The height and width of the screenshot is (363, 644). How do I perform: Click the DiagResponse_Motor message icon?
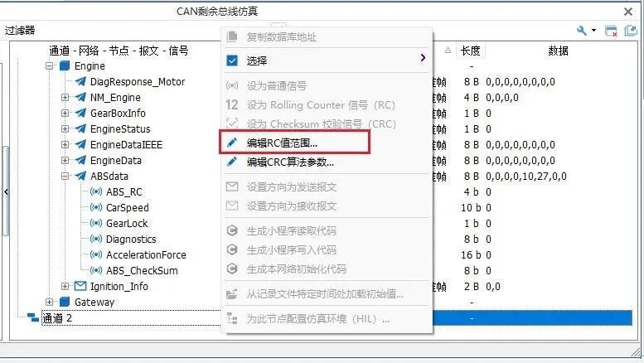point(80,82)
